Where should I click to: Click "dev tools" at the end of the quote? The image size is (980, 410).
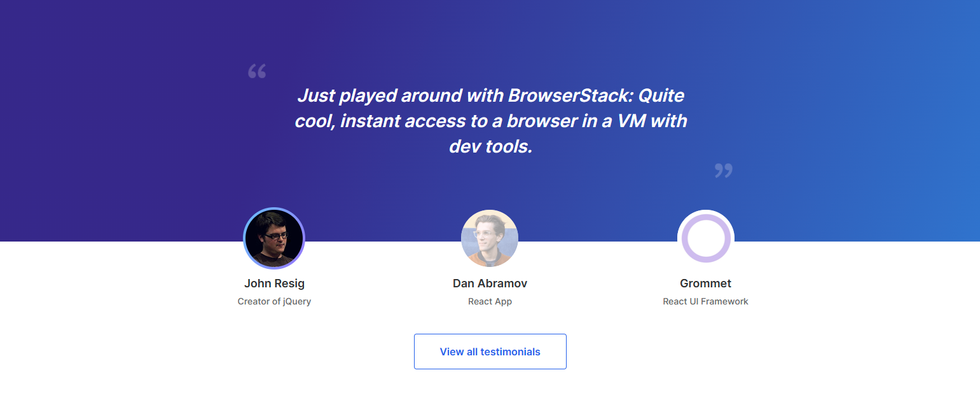click(x=485, y=147)
